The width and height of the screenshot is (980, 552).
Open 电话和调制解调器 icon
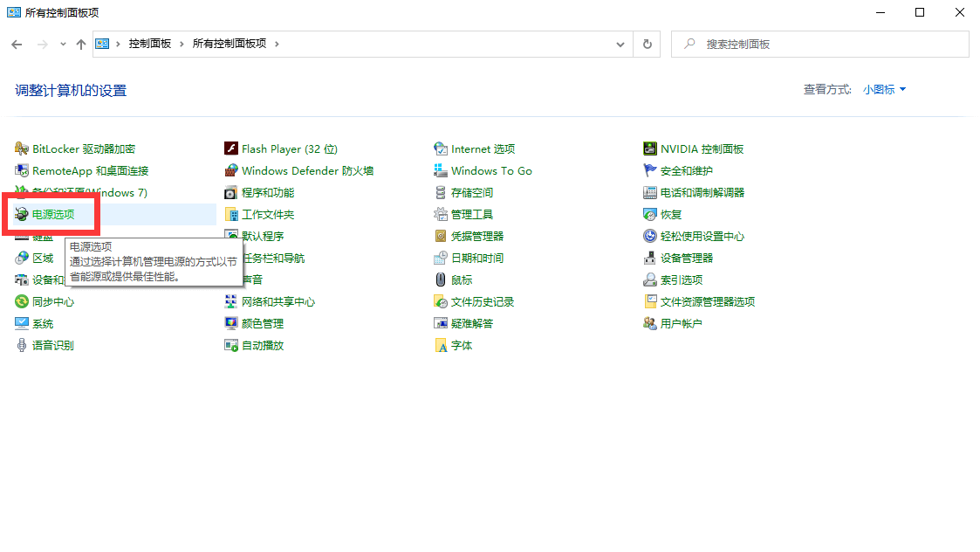tap(650, 193)
